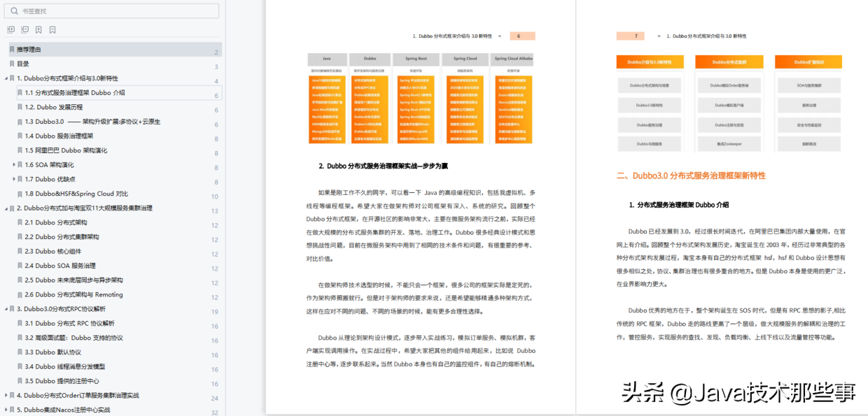Viewport: 868px width, 416px height.
Task: Click the bookmark search field
Action: 112,11
